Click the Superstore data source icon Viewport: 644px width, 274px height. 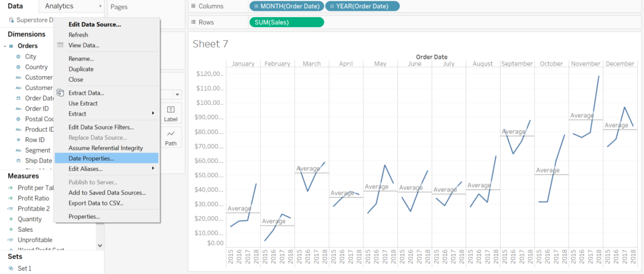tap(11, 20)
